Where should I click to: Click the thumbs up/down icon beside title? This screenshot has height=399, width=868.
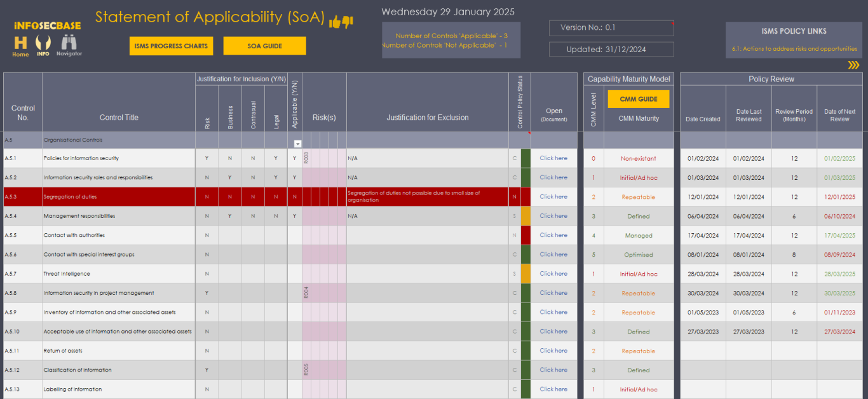[341, 22]
